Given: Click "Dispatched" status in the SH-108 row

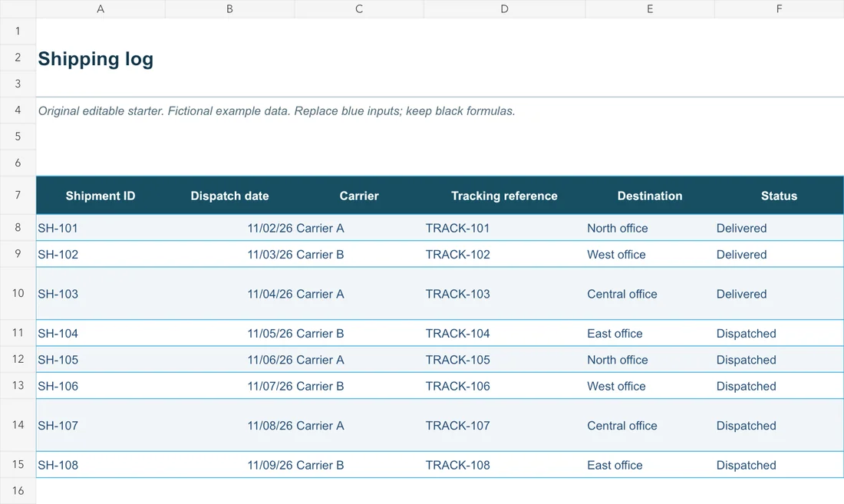Looking at the screenshot, I should (746, 466).
